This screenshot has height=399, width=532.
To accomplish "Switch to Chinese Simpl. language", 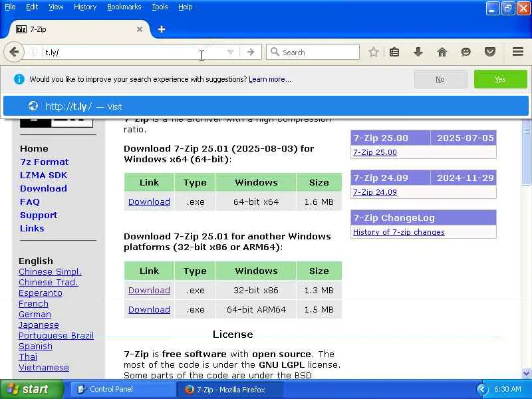I will point(50,272).
